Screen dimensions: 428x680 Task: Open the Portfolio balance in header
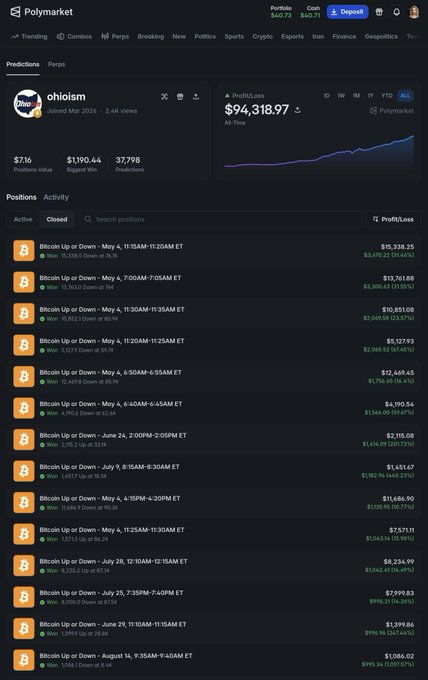point(281,12)
